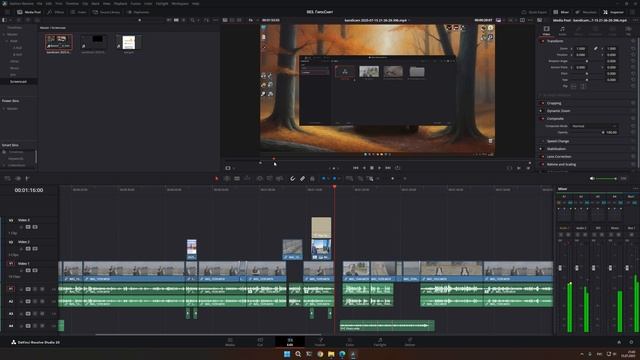
Task: Click the Overwrite Clip icon
Action: (x=269, y=178)
